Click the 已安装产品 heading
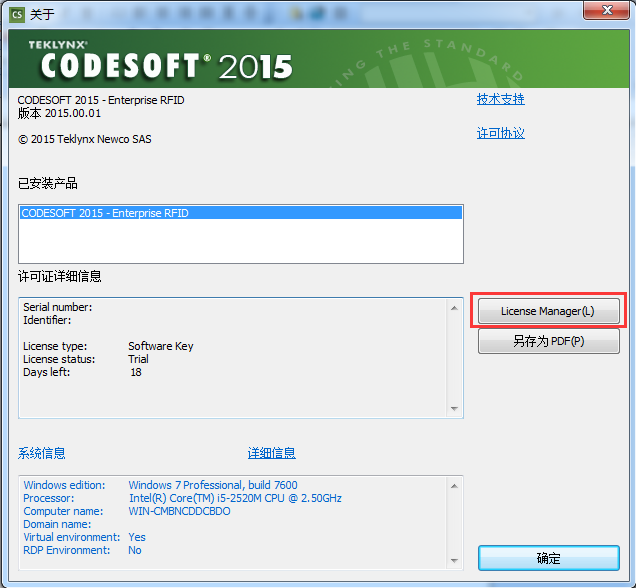 (47, 183)
